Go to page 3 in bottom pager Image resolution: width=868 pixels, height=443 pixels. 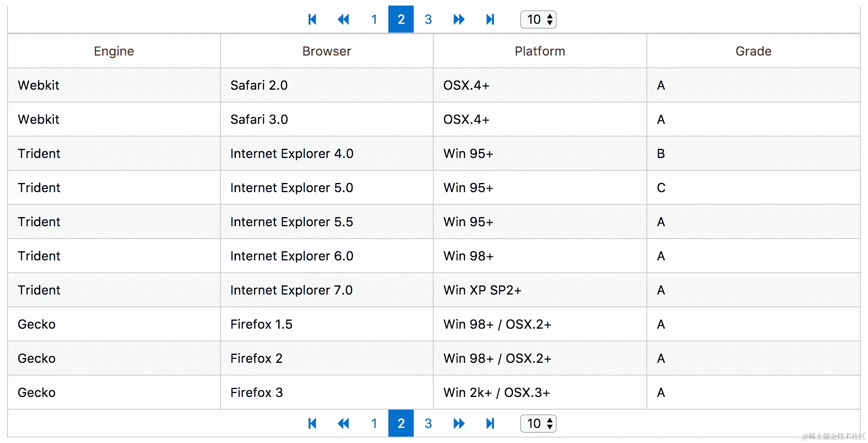click(x=428, y=423)
